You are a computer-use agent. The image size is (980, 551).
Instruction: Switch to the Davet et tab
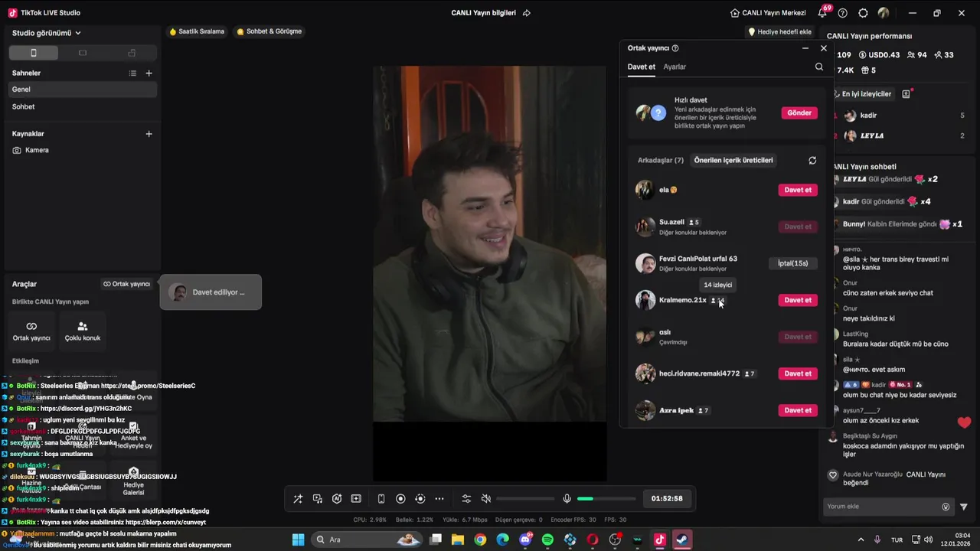click(x=642, y=67)
